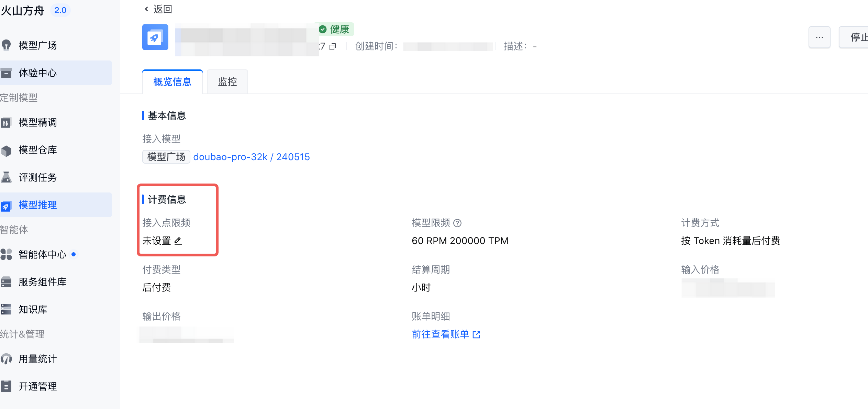
Task: Select 模型推理 in the sidebar
Action: (x=56, y=205)
